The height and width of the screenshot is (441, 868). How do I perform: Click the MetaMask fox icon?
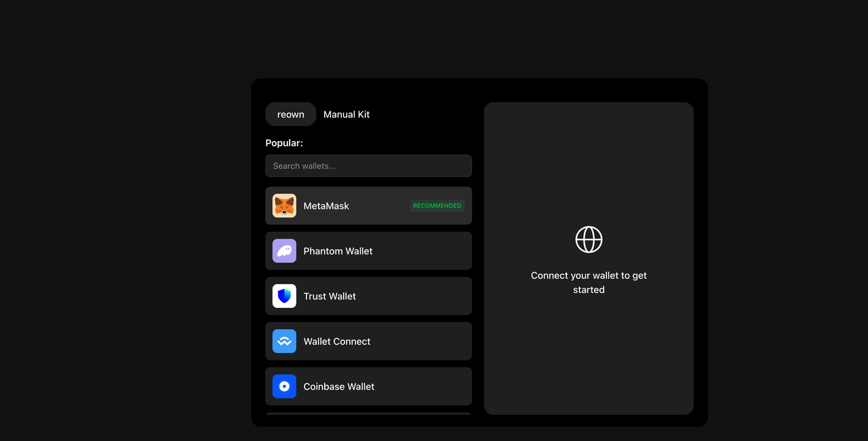pos(284,206)
